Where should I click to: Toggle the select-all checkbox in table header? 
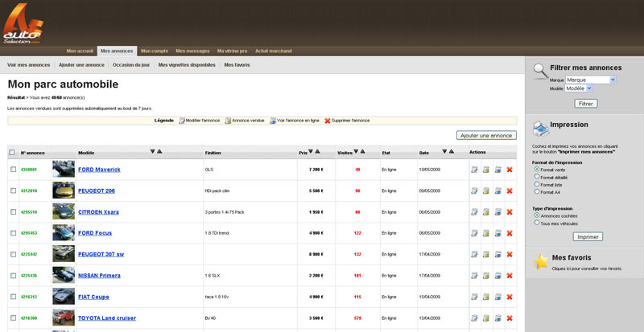click(x=12, y=152)
